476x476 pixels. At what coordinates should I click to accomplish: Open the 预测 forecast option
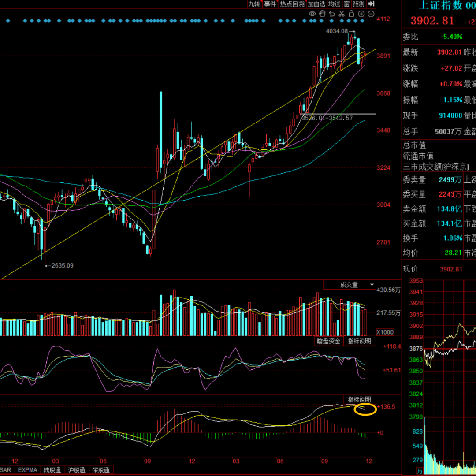click(359, 4)
